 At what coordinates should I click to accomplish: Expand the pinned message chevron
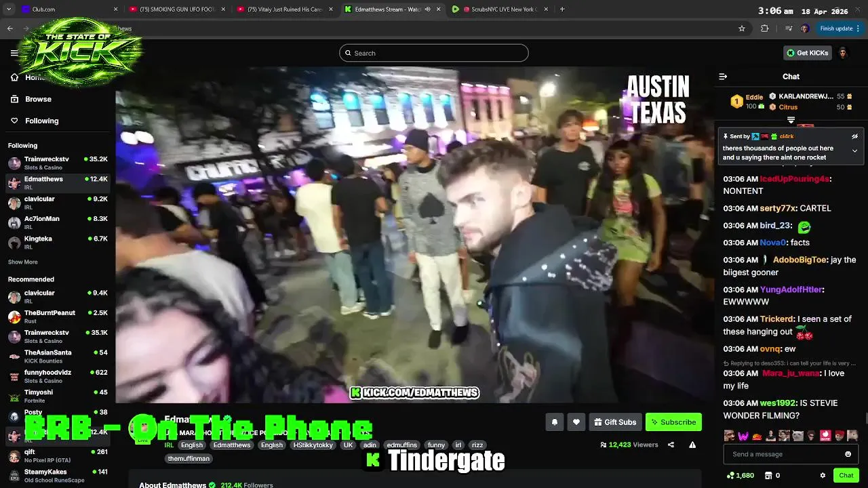[x=854, y=150]
